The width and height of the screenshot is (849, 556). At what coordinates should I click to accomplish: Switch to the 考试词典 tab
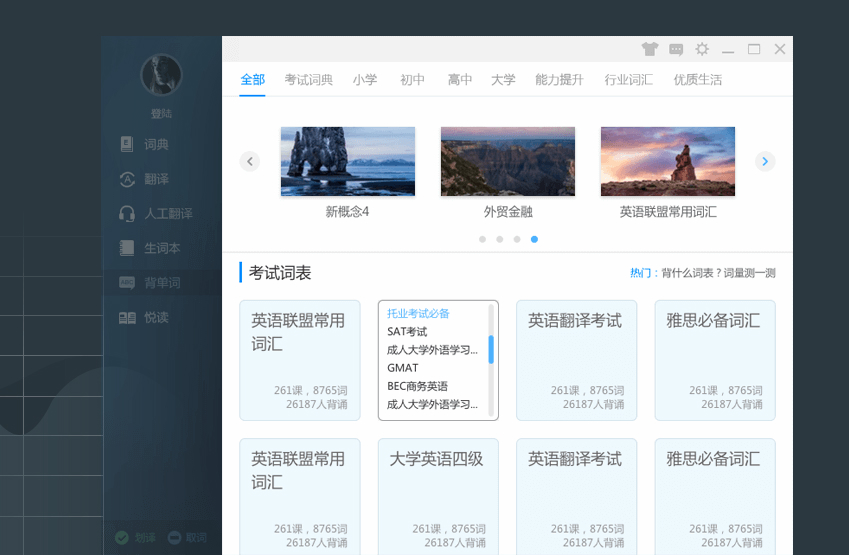(309, 80)
